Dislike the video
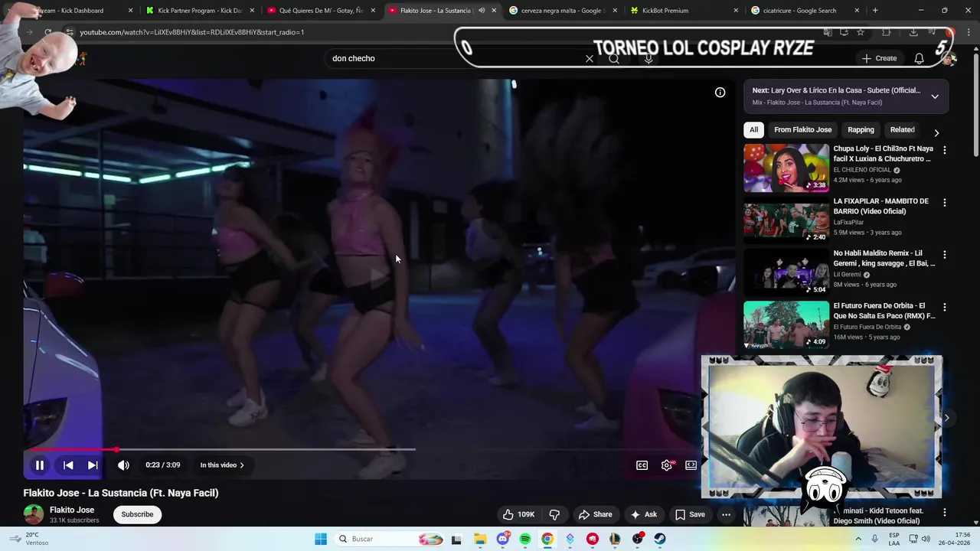The height and width of the screenshot is (551, 980). click(554, 514)
